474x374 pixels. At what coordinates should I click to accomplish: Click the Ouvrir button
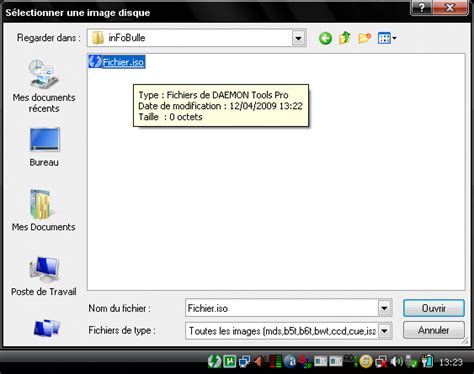tap(434, 308)
